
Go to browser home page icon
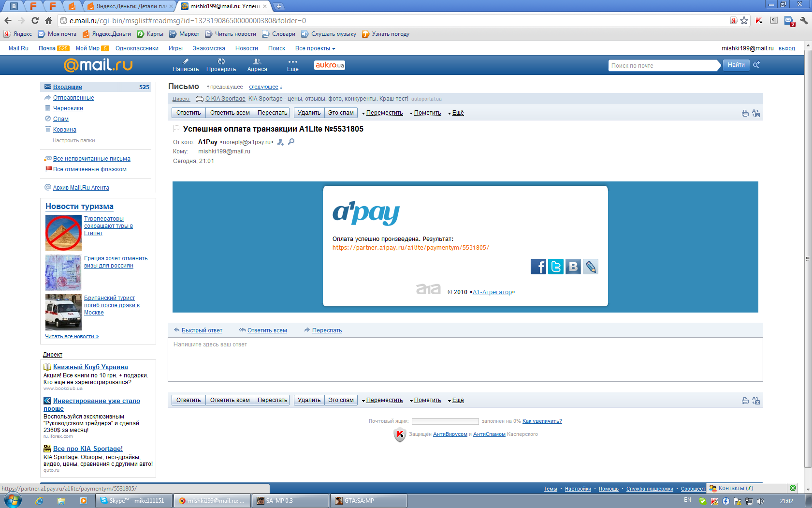point(48,20)
